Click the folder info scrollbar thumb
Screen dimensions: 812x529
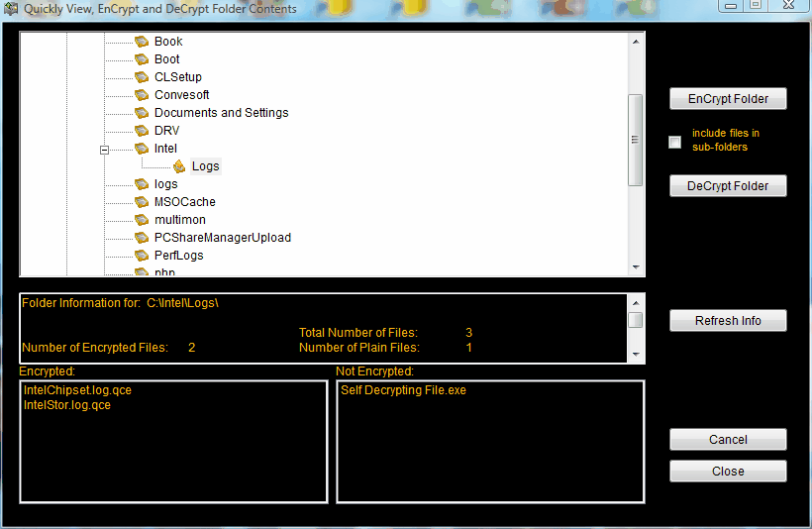(636, 320)
